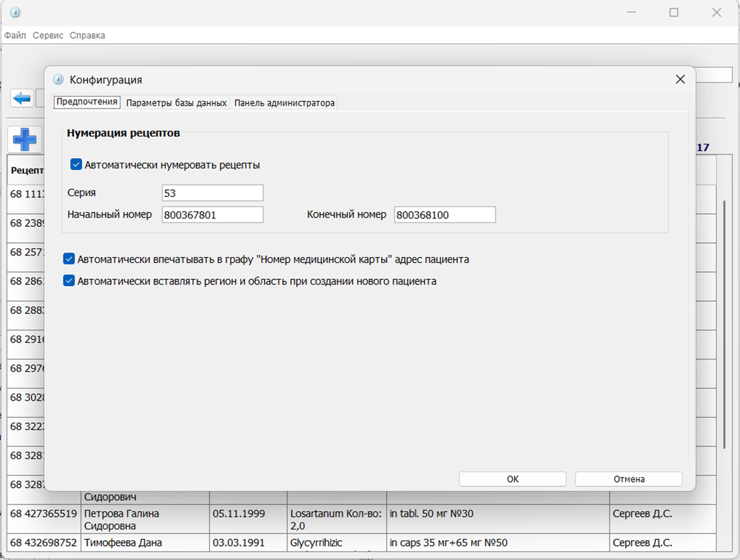This screenshot has height=560, width=740.
Task: Switch to Панель администратора tab
Action: pos(284,103)
